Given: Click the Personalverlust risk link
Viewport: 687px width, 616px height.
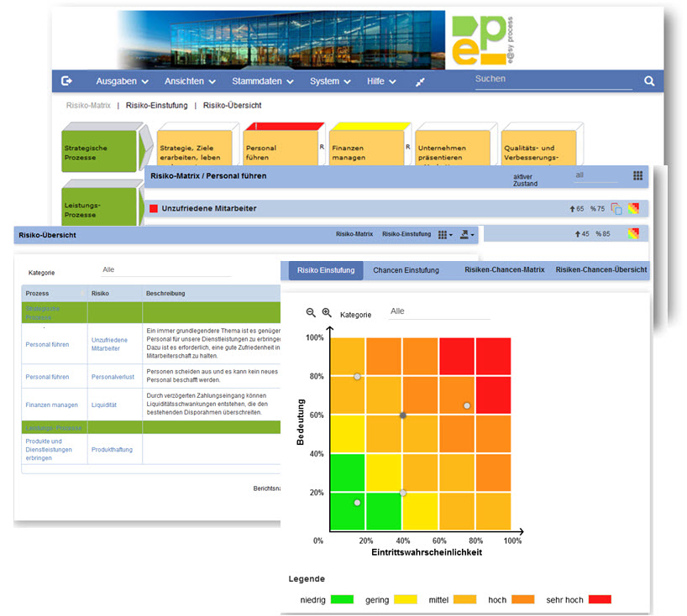Looking at the screenshot, I should click(113, 377).
